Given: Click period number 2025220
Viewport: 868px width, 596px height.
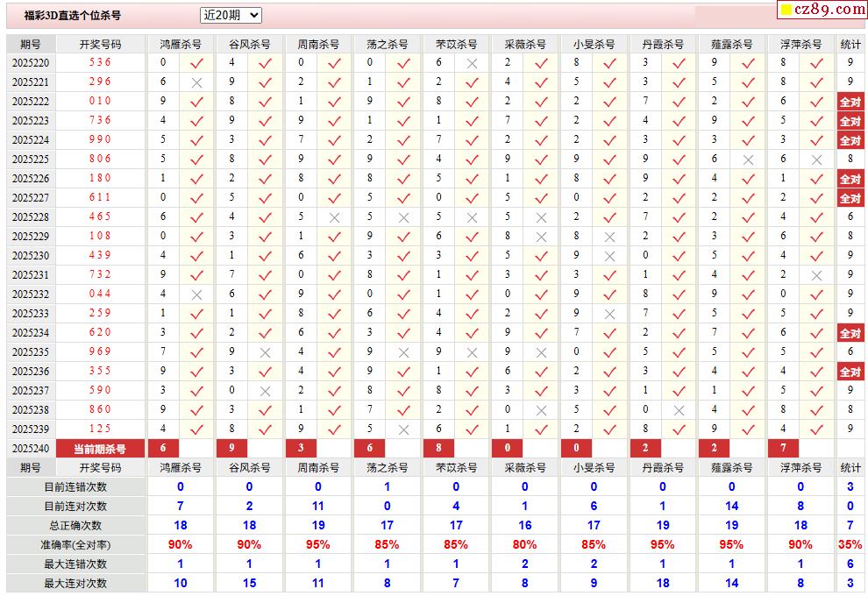Looking at the screenshot, I should [x=31, y=63].
